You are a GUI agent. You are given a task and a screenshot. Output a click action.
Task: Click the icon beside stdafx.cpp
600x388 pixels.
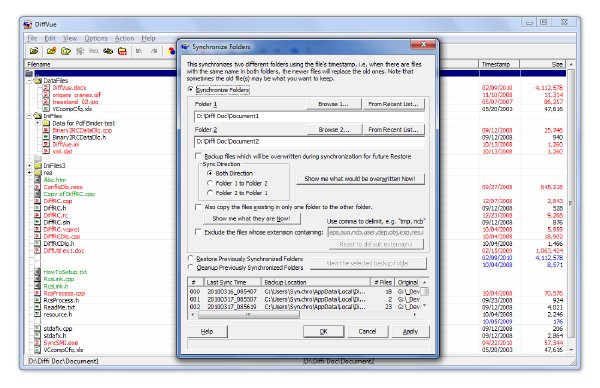click(x=38, y=328)
